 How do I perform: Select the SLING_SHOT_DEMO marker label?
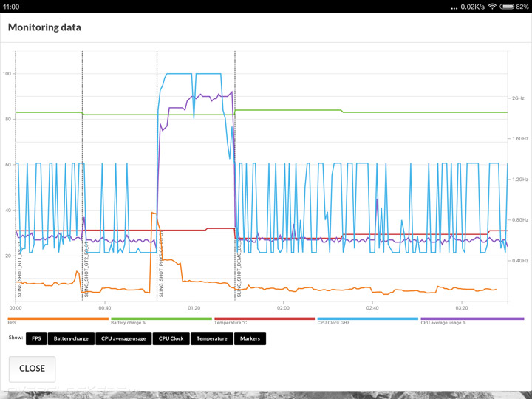[239, 268]
